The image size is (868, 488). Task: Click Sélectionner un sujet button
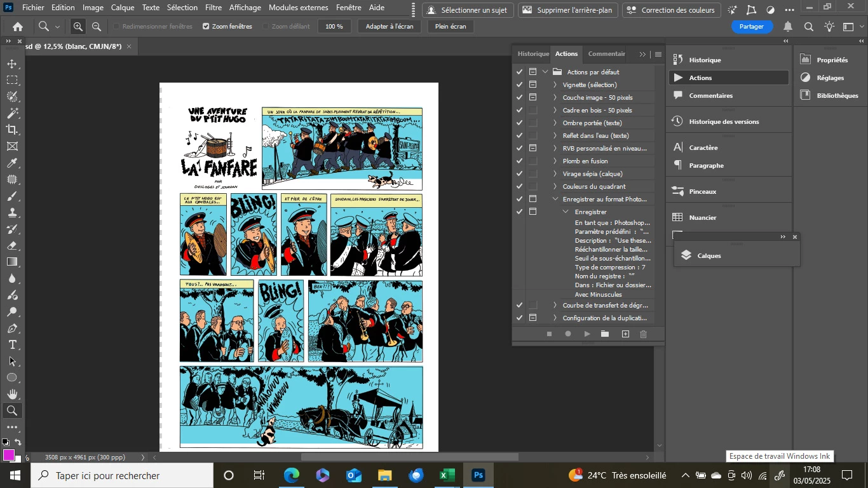468,10
